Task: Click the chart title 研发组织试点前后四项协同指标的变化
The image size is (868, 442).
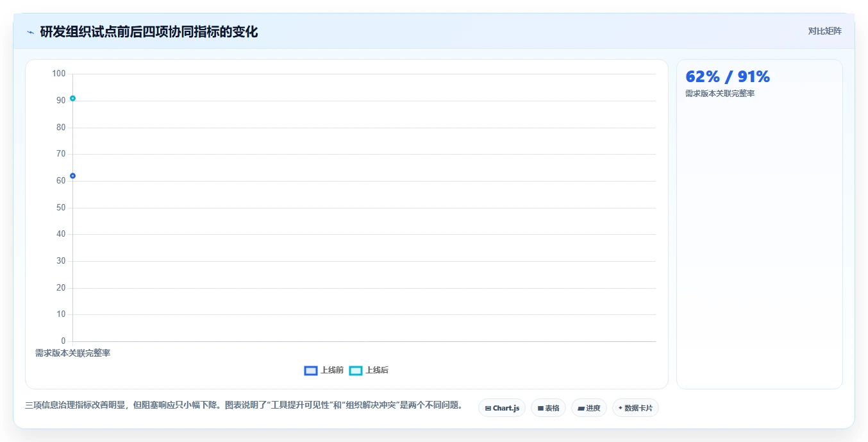Action: [149, 31]
